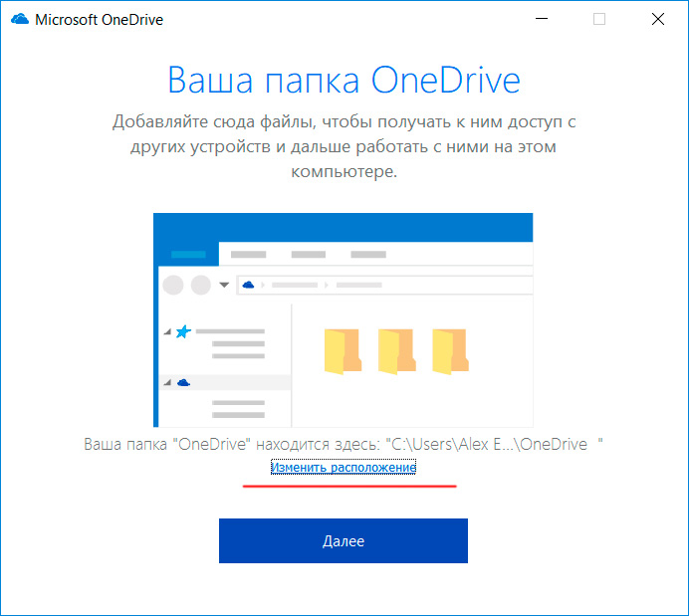Minimize the Microsoft OneDrive window
The width and height of the screenshot is (689, 616).
[541, 19]
